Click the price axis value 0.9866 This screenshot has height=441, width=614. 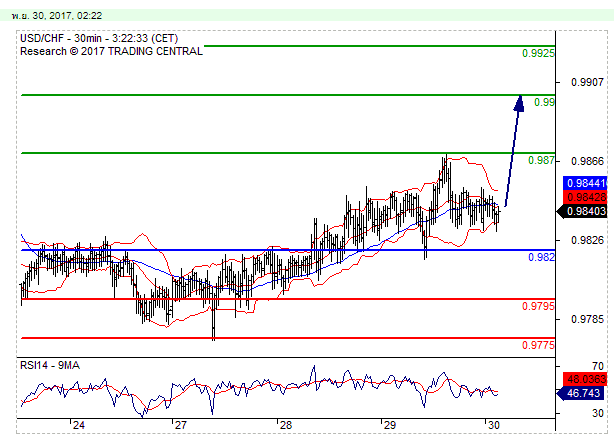pyautogui.click(x=587, y=161)
